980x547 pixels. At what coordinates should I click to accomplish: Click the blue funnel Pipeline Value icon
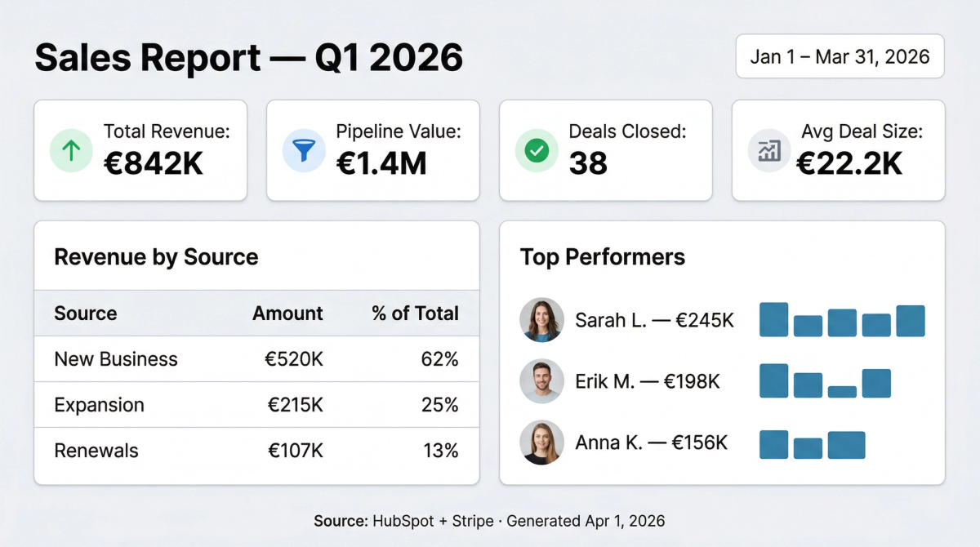click(304, 151)
